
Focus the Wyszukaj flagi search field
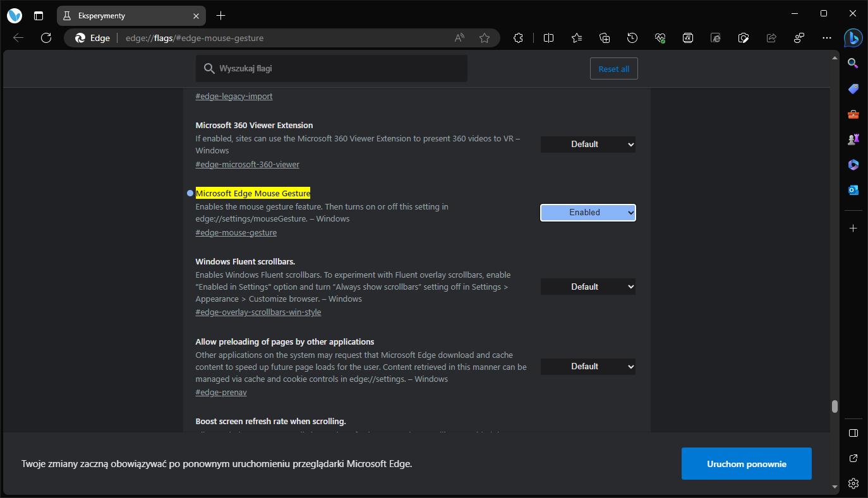(332, 68)
